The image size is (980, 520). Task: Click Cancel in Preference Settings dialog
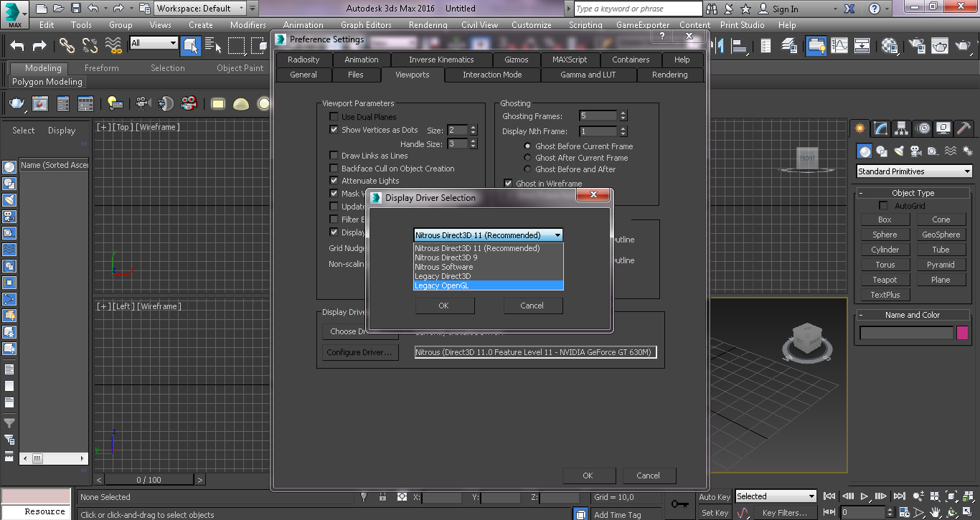(x=648, y=476)
